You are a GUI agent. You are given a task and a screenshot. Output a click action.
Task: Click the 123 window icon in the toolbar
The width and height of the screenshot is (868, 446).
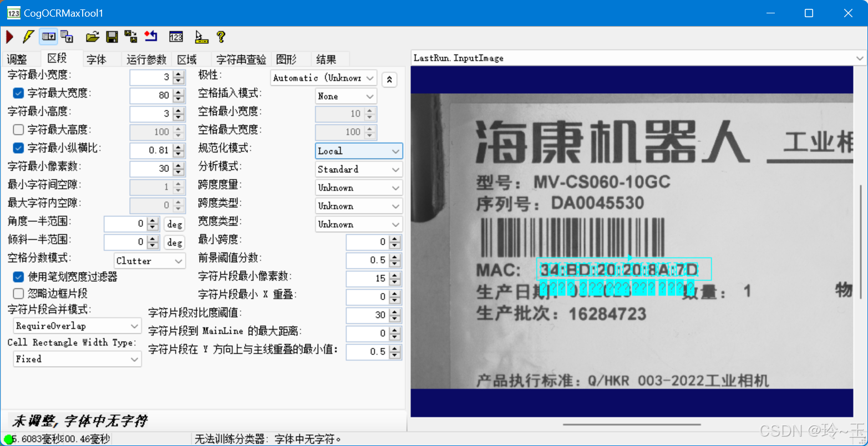pyautogui.click(x=176, y=37)
